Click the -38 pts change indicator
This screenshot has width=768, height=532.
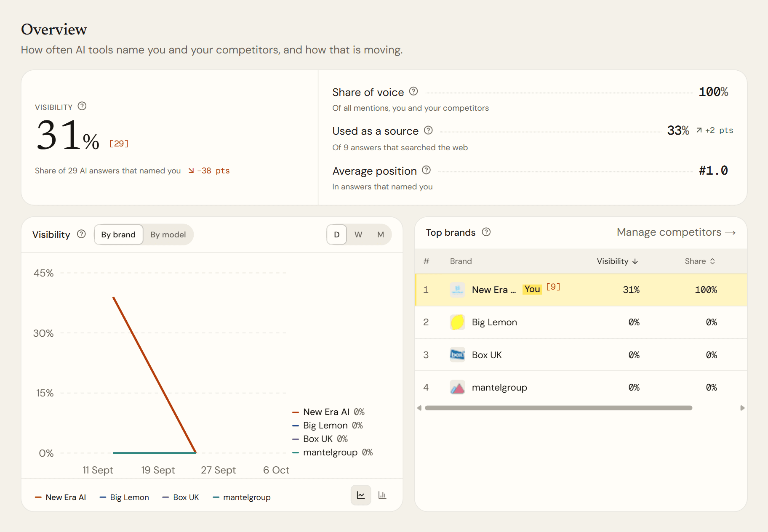point(209,170)
